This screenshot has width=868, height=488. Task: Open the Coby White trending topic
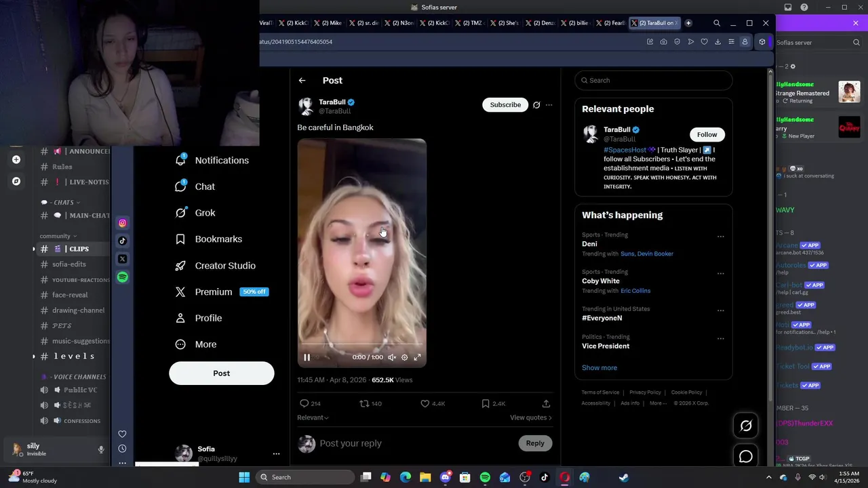pos(600,281)
